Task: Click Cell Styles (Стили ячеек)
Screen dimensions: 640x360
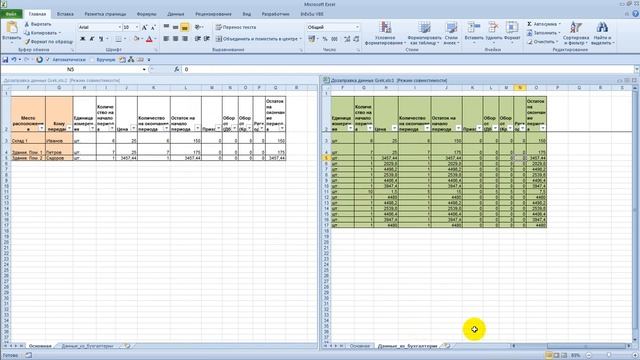Action: click(x=451, y=33)
